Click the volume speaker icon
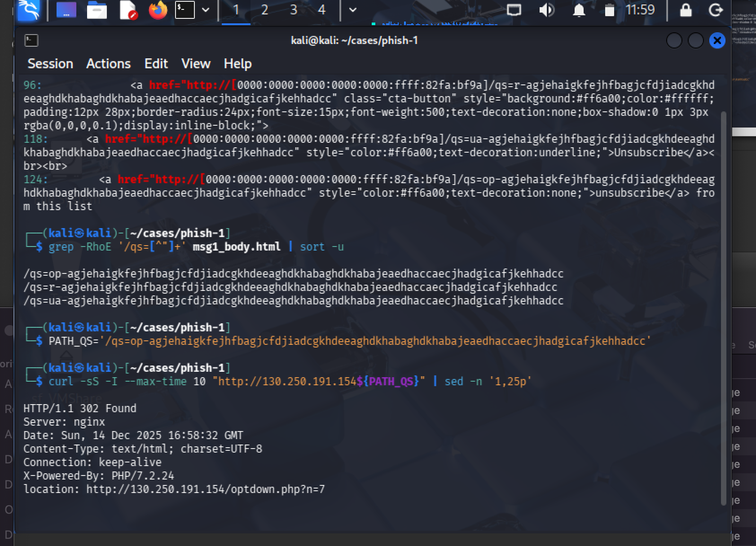The height and width of the screenshot is (546, 756). click(546, 10)
